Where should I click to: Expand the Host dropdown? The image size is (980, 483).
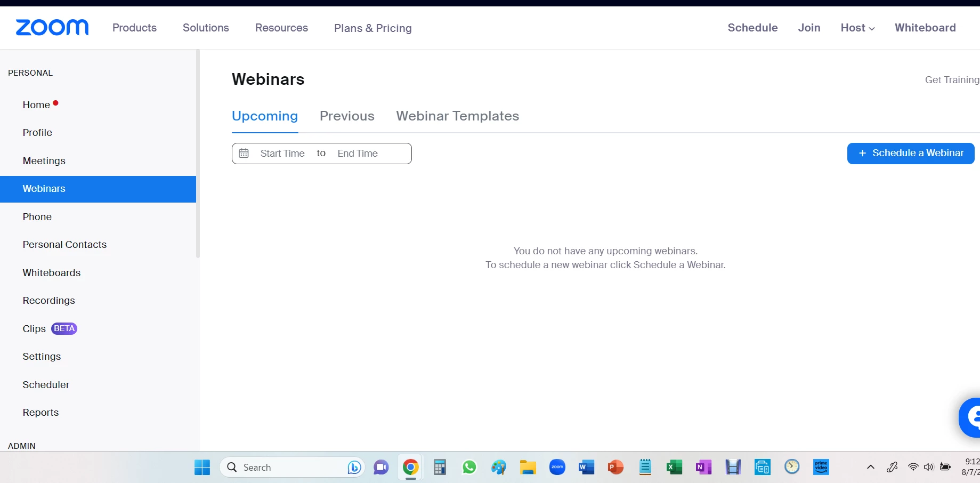[857, 28]
